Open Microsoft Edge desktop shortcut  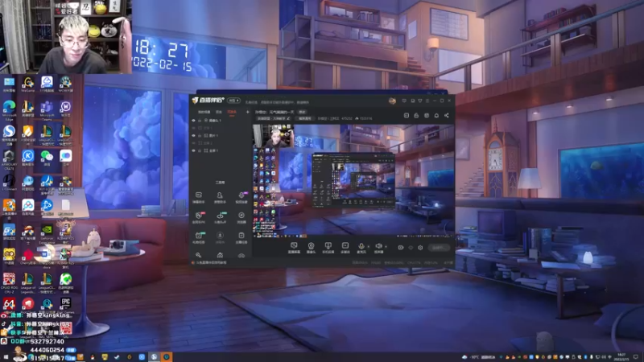pyautogui.click(x=9, y=109)
